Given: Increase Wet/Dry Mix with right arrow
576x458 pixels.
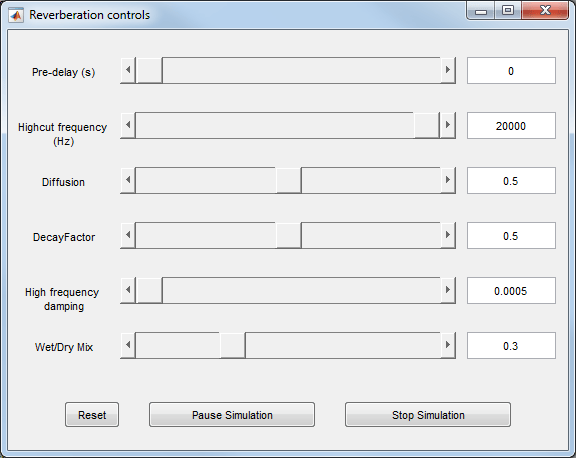Looking at the screenshot, I should (x=448, y=345).
